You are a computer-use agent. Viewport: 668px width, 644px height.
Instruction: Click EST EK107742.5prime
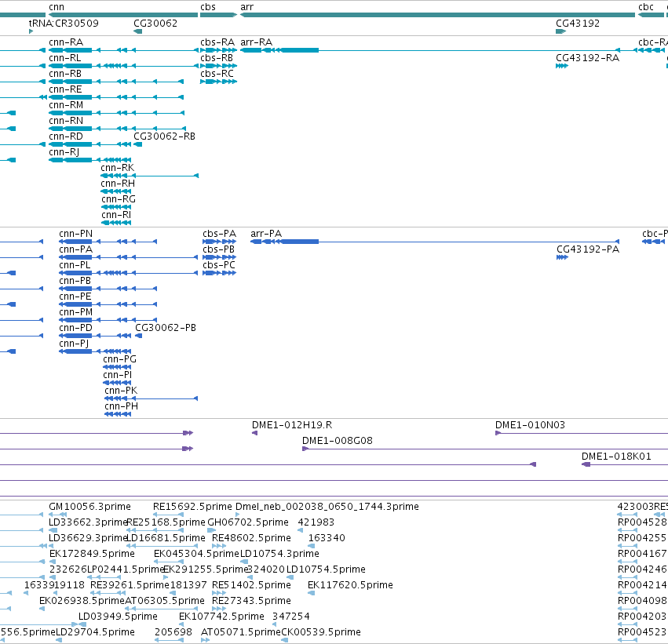(221, 617)
